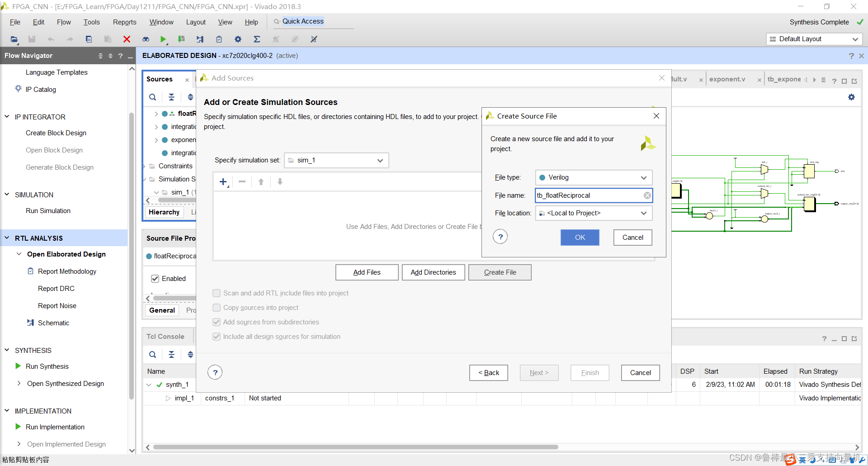Click the plus add-sources icon in dialog

(223, 182)
